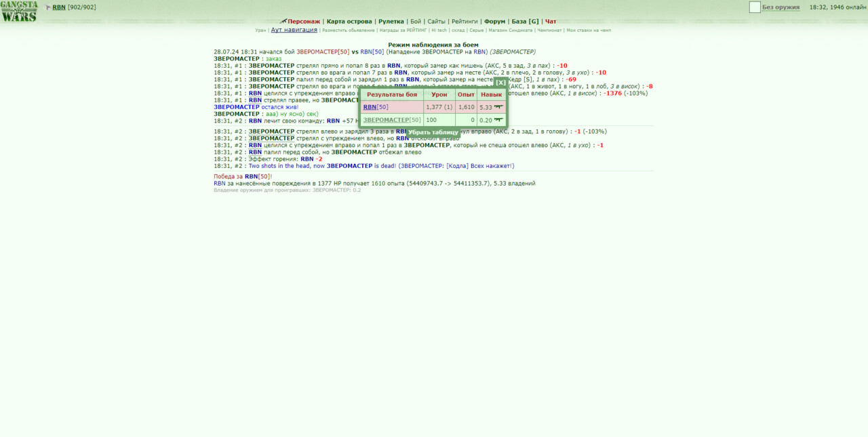Viewport: 868px width, 437px height.
Task: Click the gun skill icon in the ЗВЕРОМАСТЕР results row
Action: [499, 119]
